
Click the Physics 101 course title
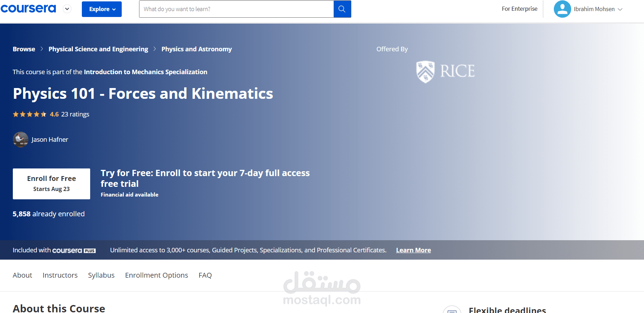pos(143,94)
